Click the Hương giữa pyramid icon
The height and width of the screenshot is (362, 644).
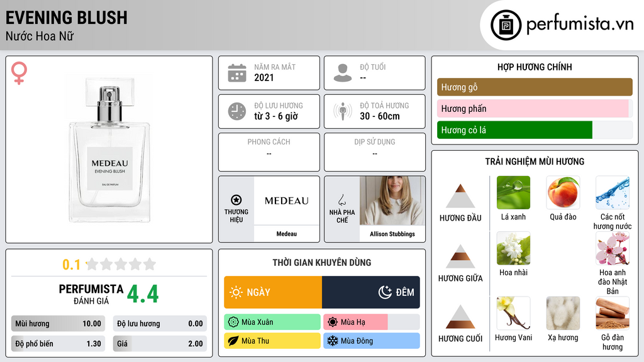[460, 256]
